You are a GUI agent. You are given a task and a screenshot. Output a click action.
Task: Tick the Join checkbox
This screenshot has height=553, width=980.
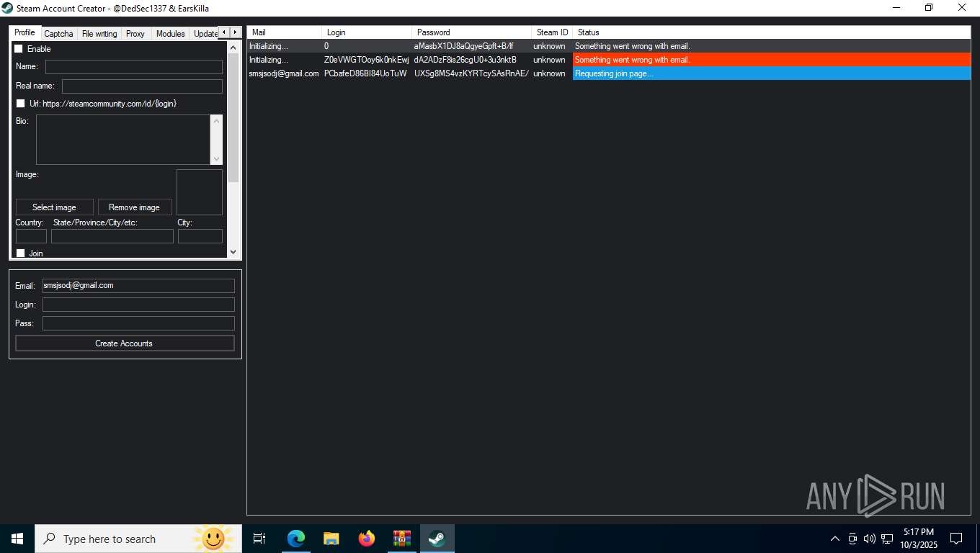pyautogui.click(x=20, y=253)
